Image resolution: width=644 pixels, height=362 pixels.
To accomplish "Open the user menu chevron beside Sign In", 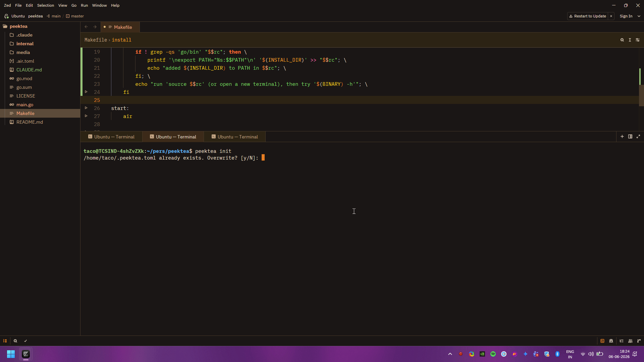I will click(639, 16).
